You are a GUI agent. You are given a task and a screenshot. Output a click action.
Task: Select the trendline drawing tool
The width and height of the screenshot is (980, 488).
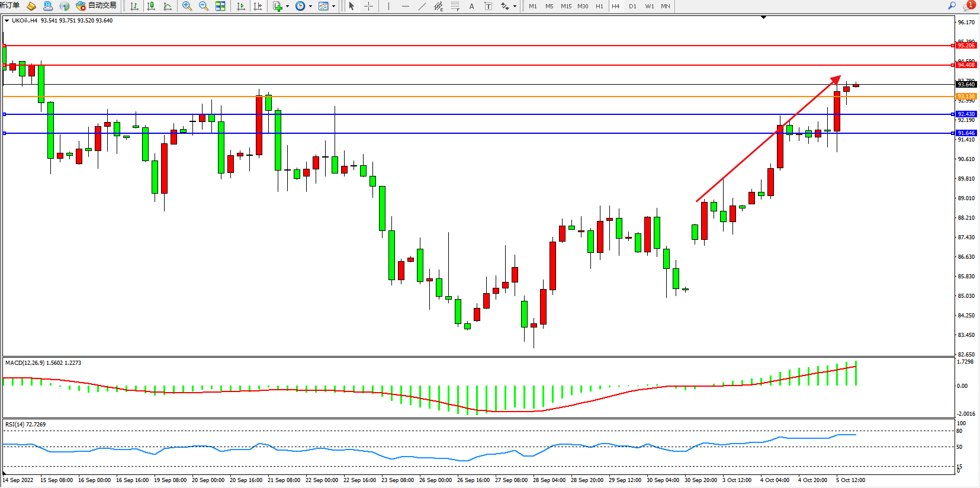422,6
